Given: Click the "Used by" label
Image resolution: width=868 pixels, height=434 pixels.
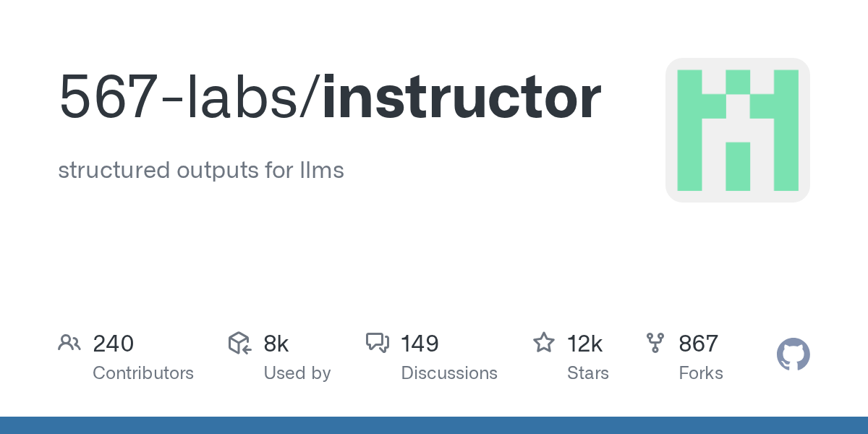Looking at the screenshot, I should [x=297, y=373].
